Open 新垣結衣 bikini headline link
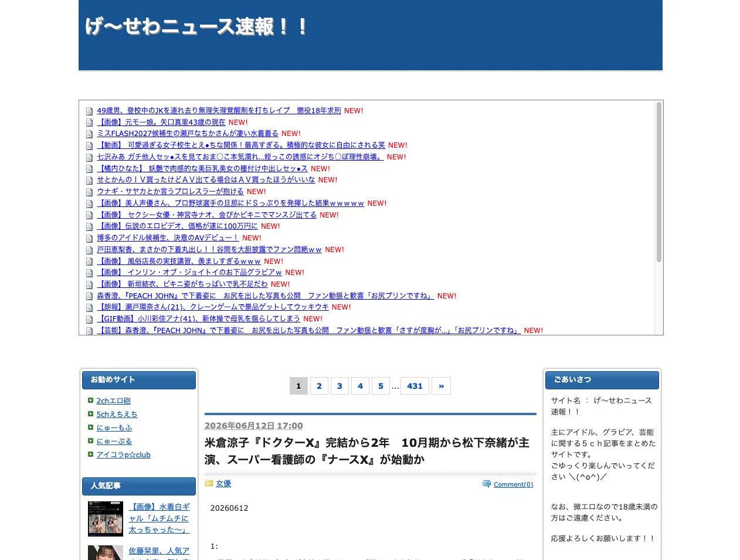Viewport: 740px width, 560px height. (182, 284)
